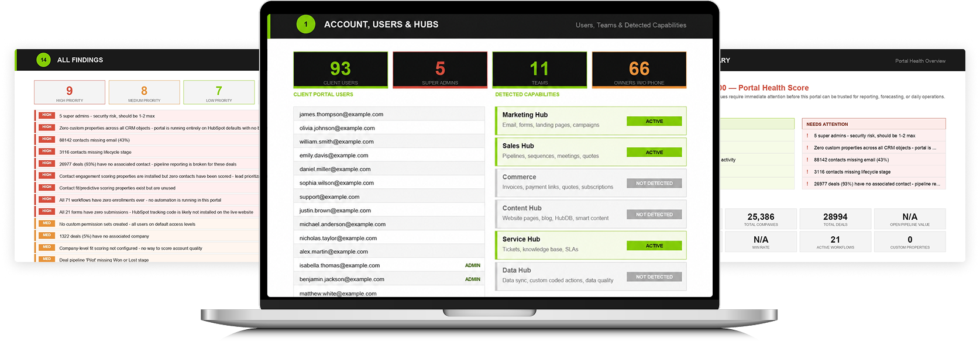Select user michael.anderson@example.com

tap(389, 224)
